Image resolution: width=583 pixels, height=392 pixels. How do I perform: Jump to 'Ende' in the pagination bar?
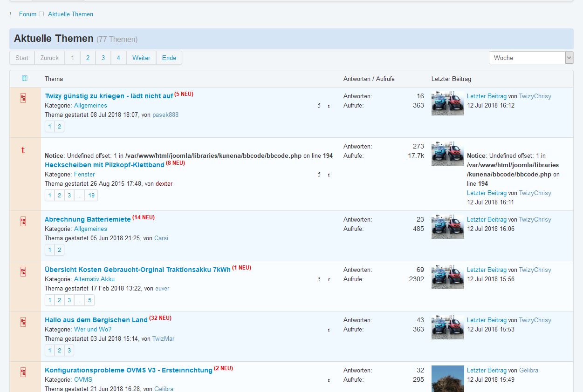(x=169, y=58)
